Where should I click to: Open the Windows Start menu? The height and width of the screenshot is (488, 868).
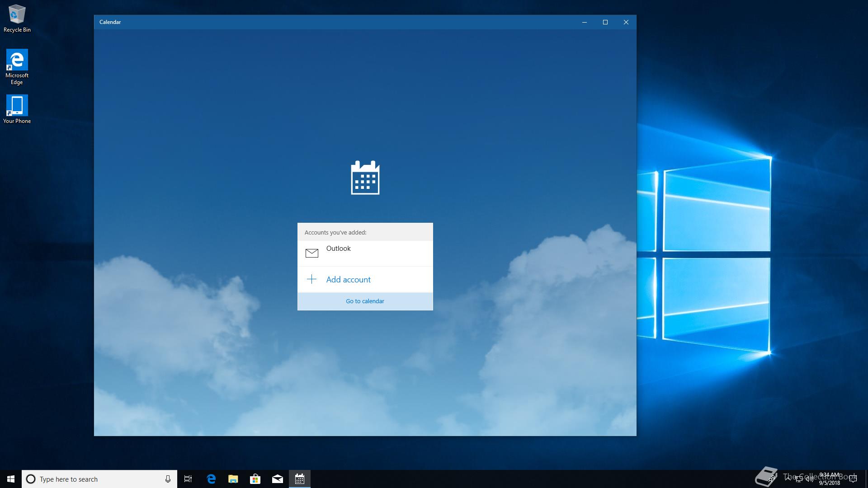pos(11,479)
